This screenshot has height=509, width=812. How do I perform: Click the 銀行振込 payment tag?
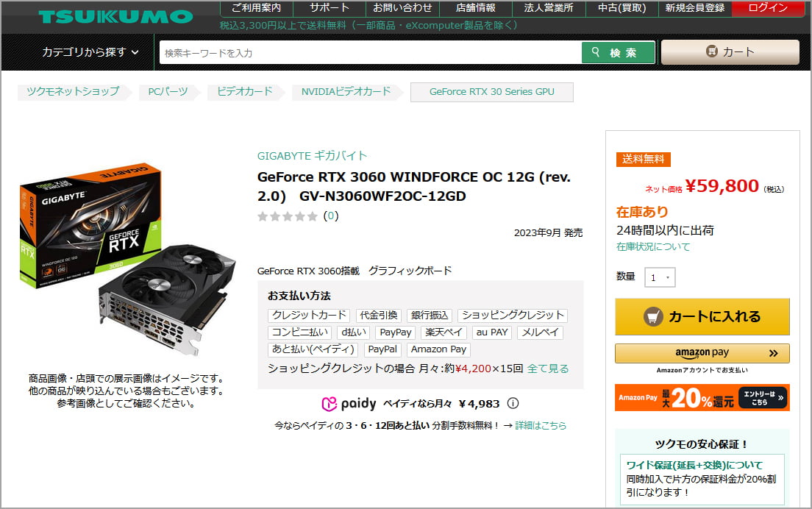click(x=430, y=316)
